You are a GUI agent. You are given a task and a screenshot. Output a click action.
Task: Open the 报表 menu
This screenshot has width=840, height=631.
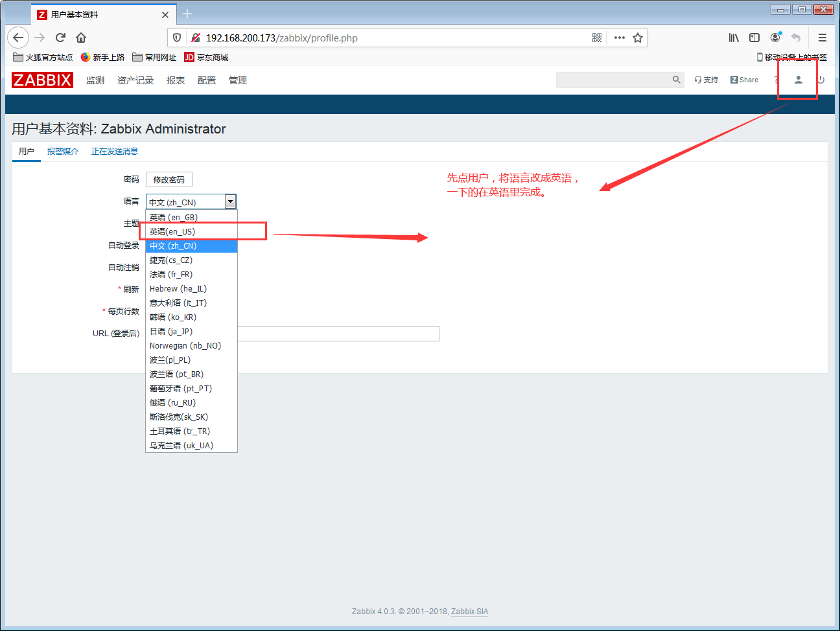pyautogui.click(x=176, y=80)
